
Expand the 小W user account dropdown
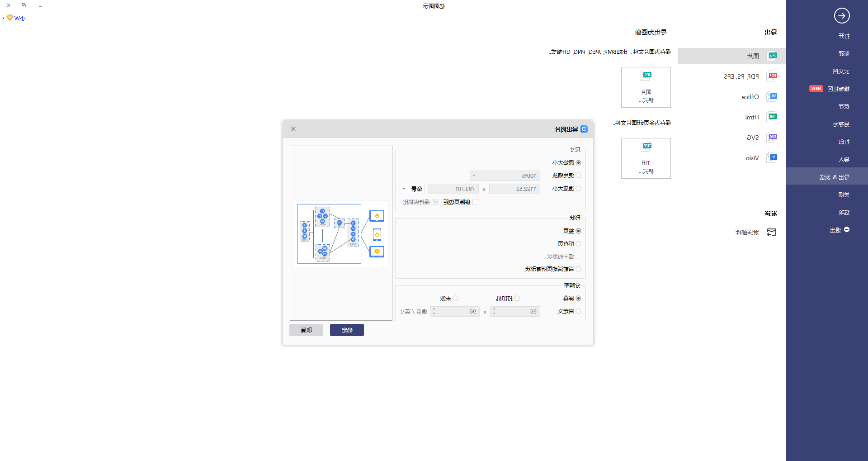3,18
